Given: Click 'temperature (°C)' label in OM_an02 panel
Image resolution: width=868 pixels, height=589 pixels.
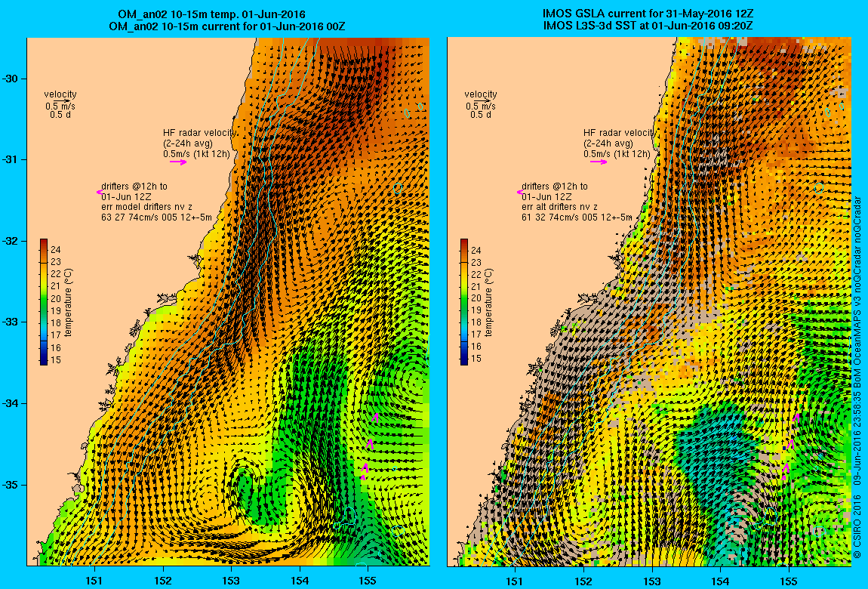Looking at the screenshot, I should (x=68, y=302).
